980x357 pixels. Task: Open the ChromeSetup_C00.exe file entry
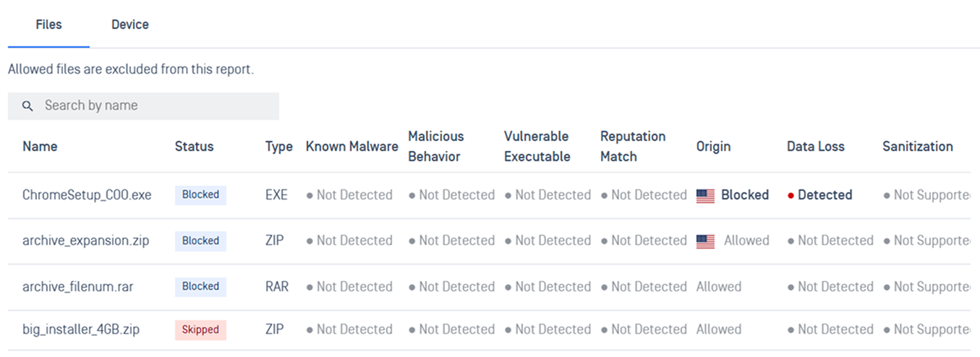pyautogui.click(x=87, y=194)
